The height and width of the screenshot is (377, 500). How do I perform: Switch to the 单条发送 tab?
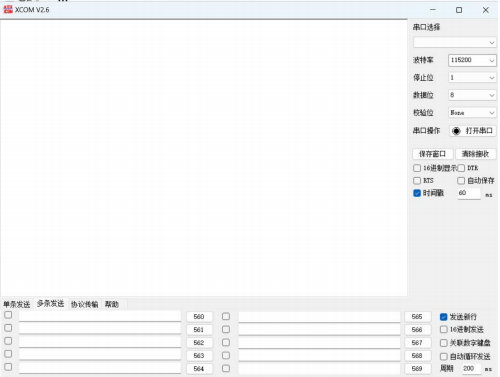click(x=17, y=304)
